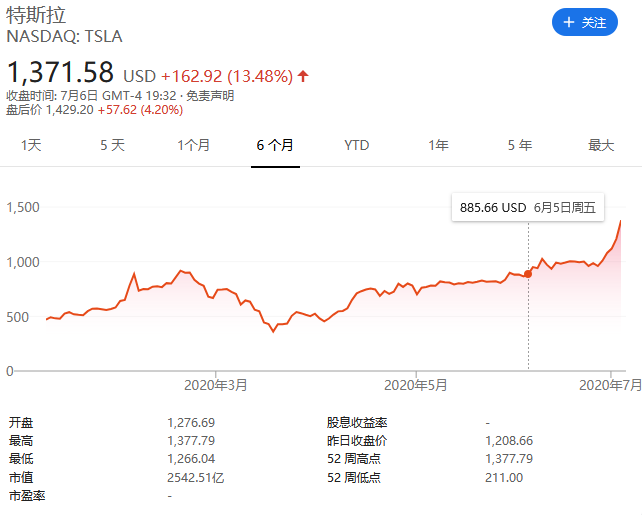Click the plus icon in 关注 button

coord(569,22)
